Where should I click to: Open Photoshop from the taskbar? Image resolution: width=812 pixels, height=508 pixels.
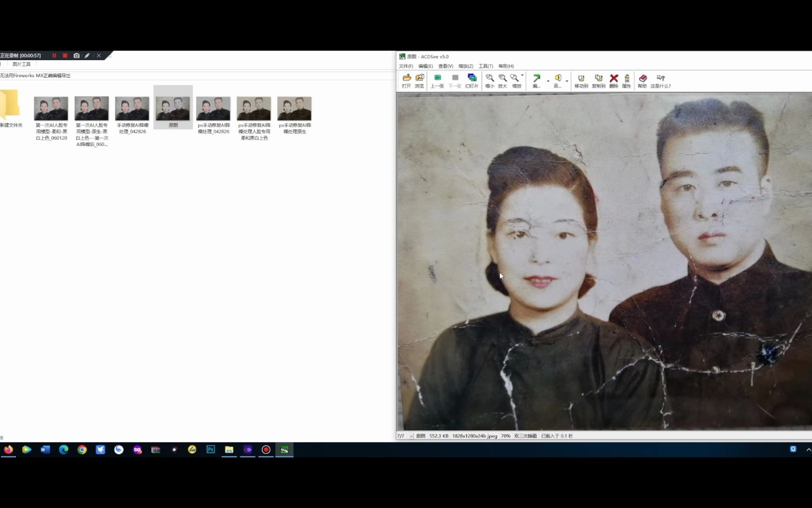click(211, 450)
